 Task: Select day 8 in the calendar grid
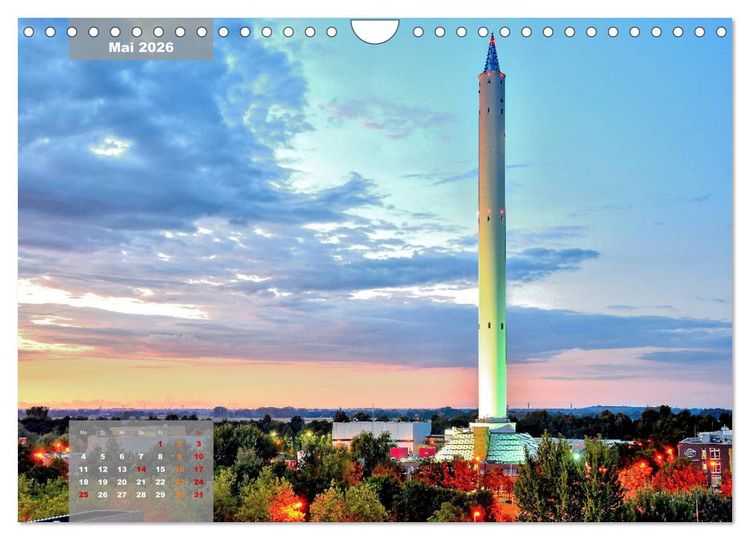[160, 457]
